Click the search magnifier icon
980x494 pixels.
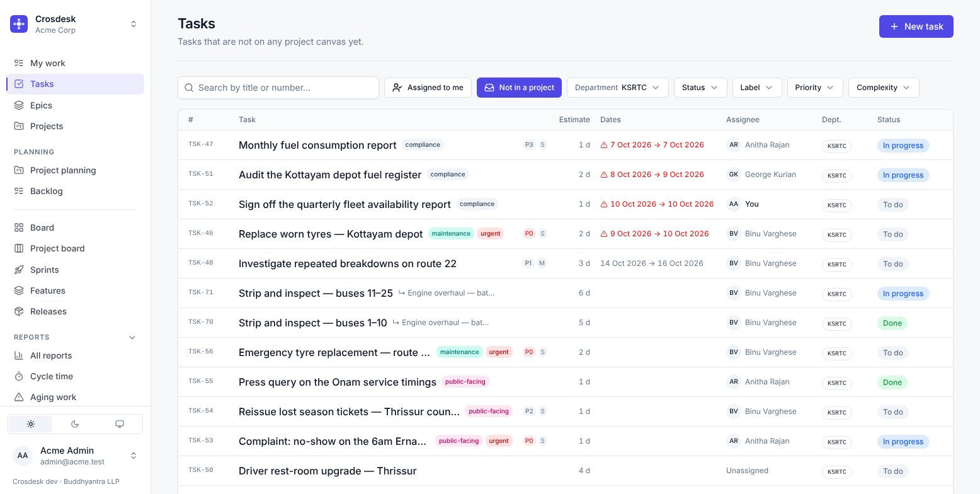tap(189, 88)
